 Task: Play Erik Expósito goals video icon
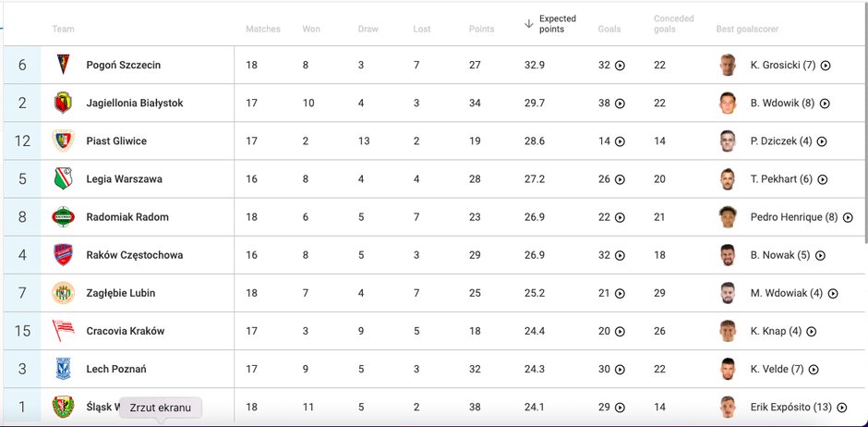(x=842, y=408)
